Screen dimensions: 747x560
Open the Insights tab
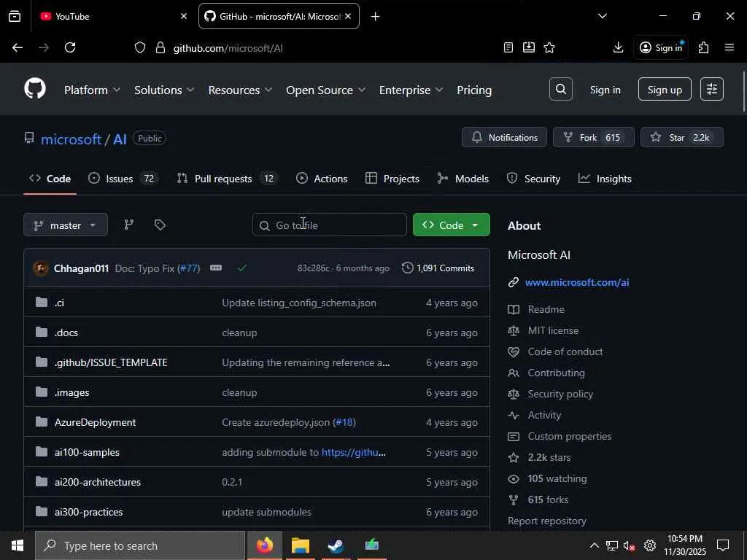605,179
